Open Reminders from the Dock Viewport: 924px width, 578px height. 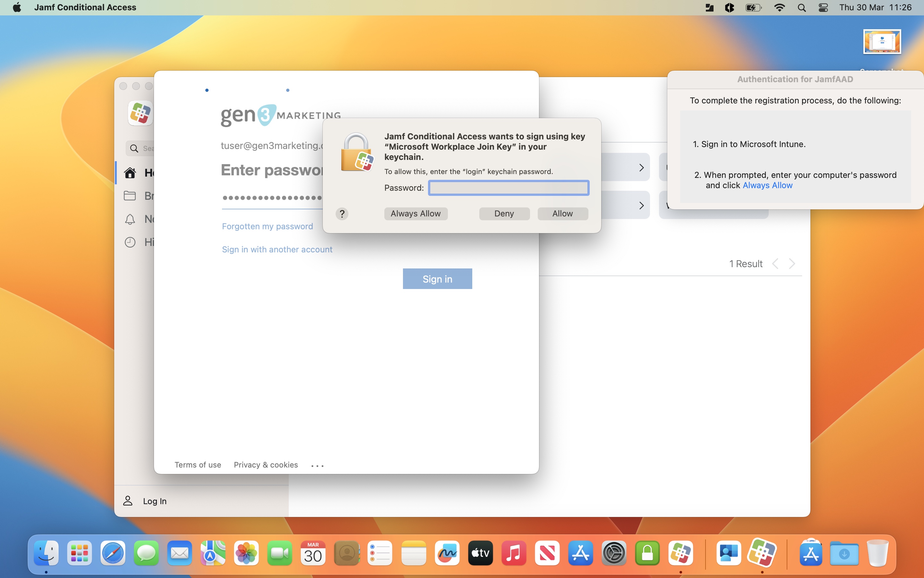380,553
